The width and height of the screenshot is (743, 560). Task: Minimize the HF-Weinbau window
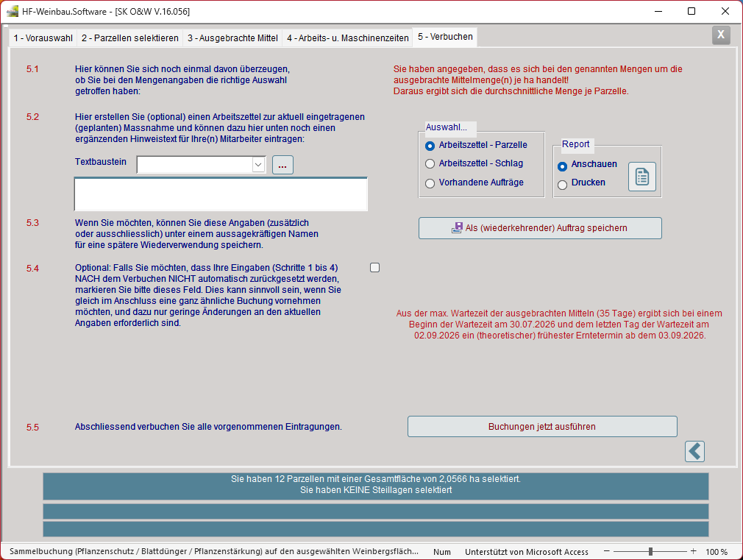tap(658, 11)
